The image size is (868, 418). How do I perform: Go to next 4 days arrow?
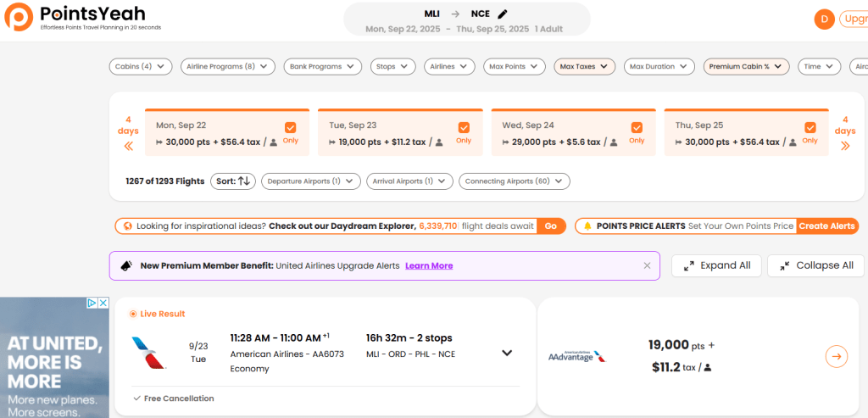[844, 146]
